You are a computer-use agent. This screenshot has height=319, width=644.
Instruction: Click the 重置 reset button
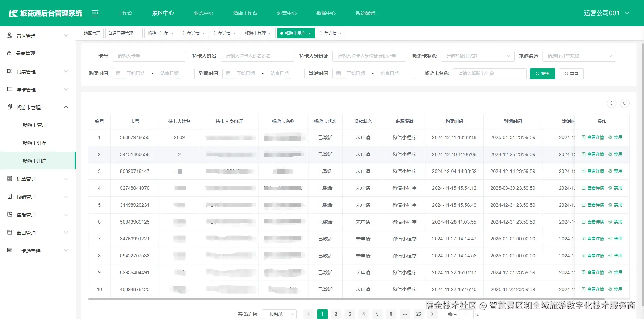tap(571, 73)
